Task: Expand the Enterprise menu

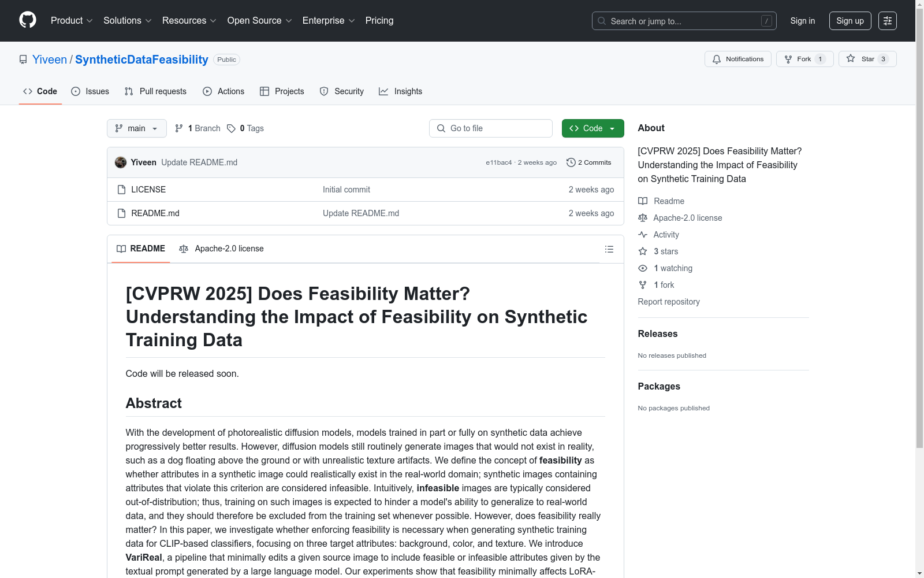Action: point(329,20)
